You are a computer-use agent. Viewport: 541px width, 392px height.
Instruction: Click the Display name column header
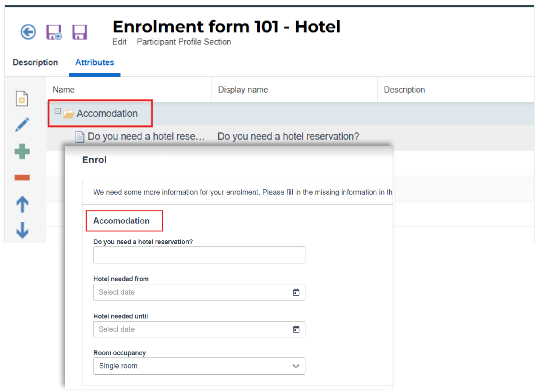243,89
